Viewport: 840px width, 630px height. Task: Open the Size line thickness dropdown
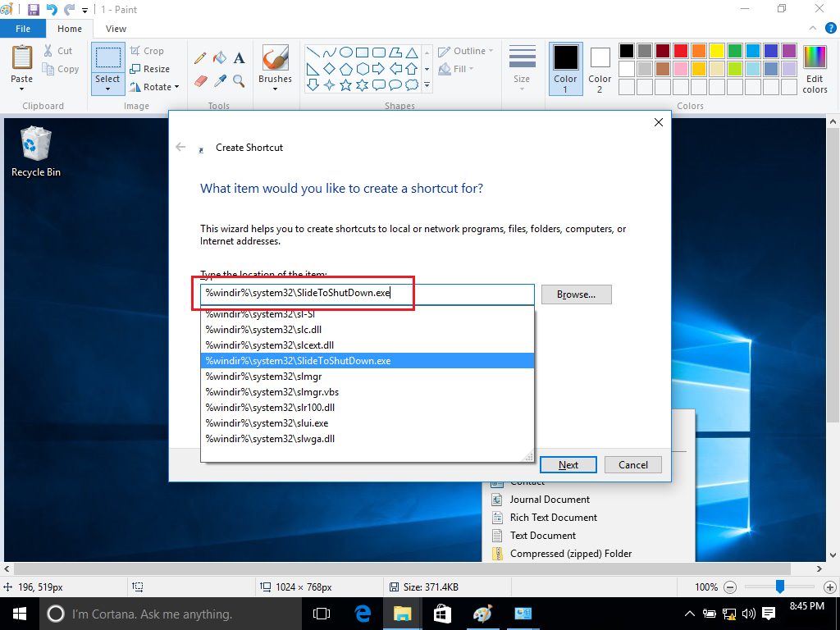coord(522,69)
